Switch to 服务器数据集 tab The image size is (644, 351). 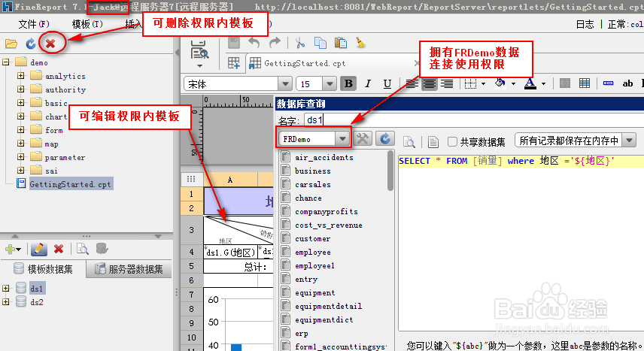129,269
